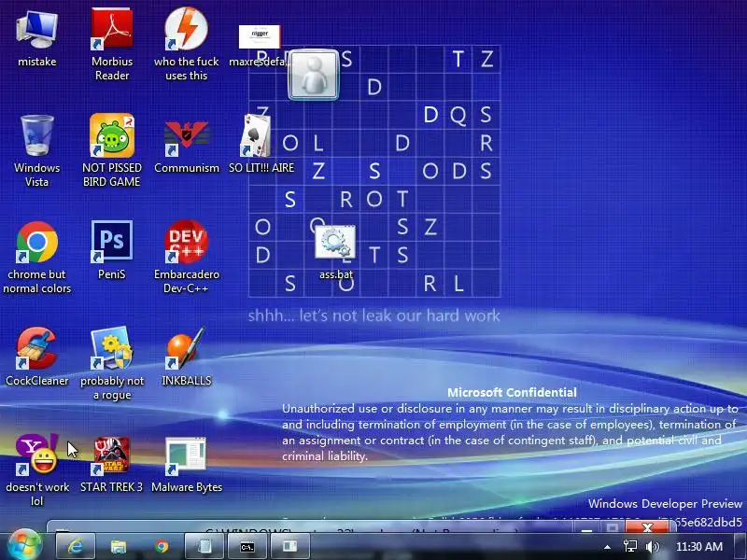Open the network tray icon

point(630,546)
